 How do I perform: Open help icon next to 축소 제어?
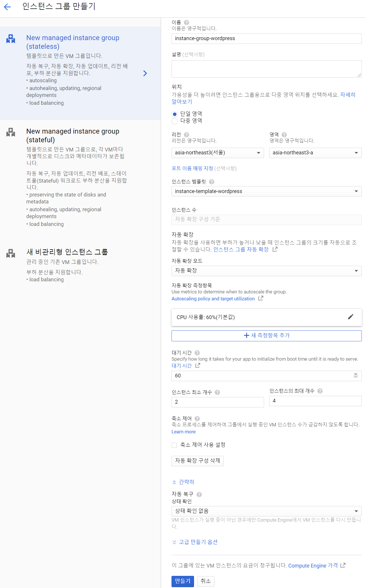pyautogui.click(x=197, y=419)
